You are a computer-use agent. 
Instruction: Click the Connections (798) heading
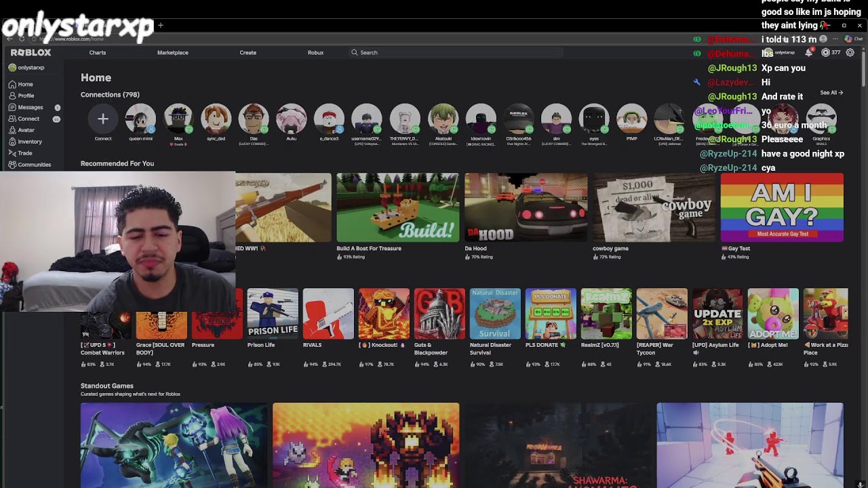110,95
